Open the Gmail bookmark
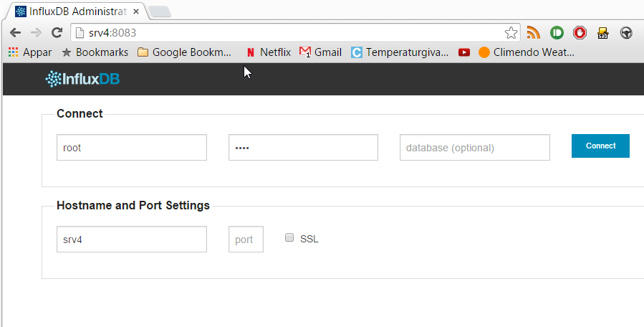This screenshot has width=644, height=327. click(321, 52)
